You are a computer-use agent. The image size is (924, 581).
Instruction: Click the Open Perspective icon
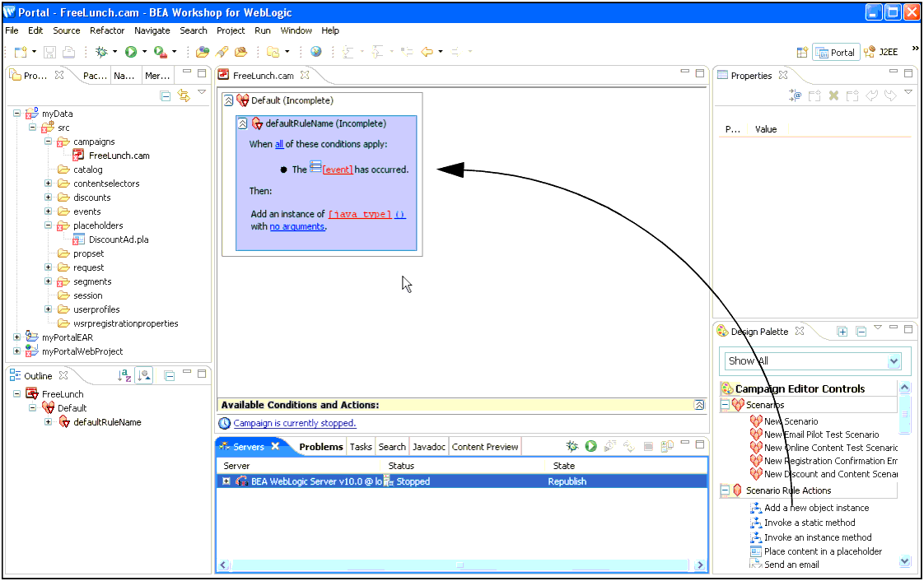coord(802,53)
